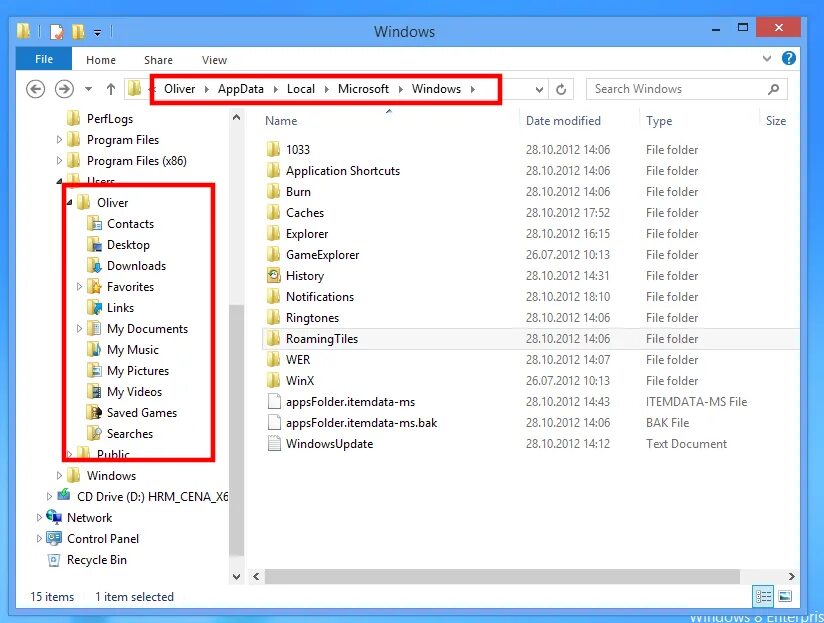The width and height of the screenshot is (824, 623).
Task: Switch to the Home ribbon tab
Action: coord(101,60)
